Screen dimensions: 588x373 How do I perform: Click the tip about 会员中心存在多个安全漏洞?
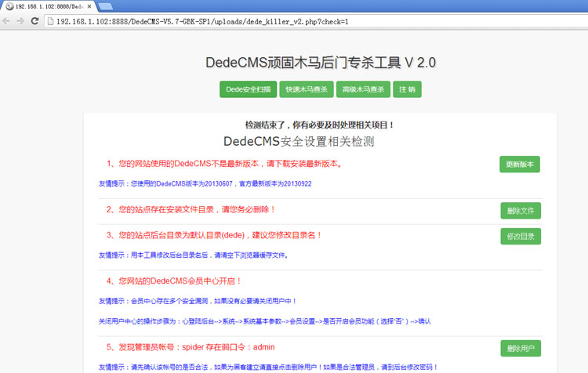198,301
